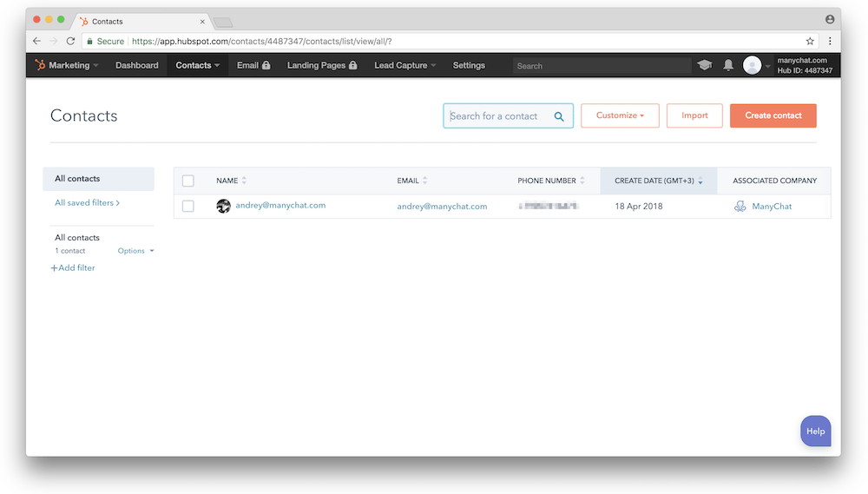
Task: Open Chrome three-dot menu
Action: pos(830,41)
